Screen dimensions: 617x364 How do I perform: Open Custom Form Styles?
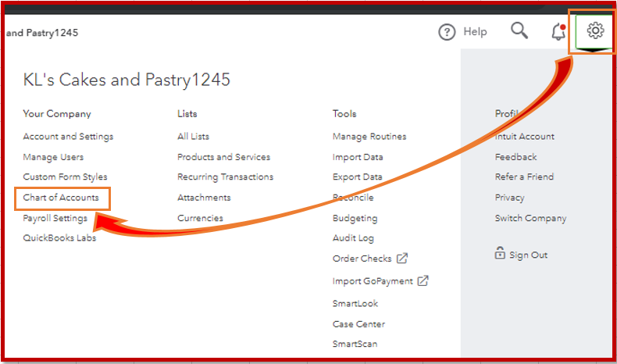(65, 177)
